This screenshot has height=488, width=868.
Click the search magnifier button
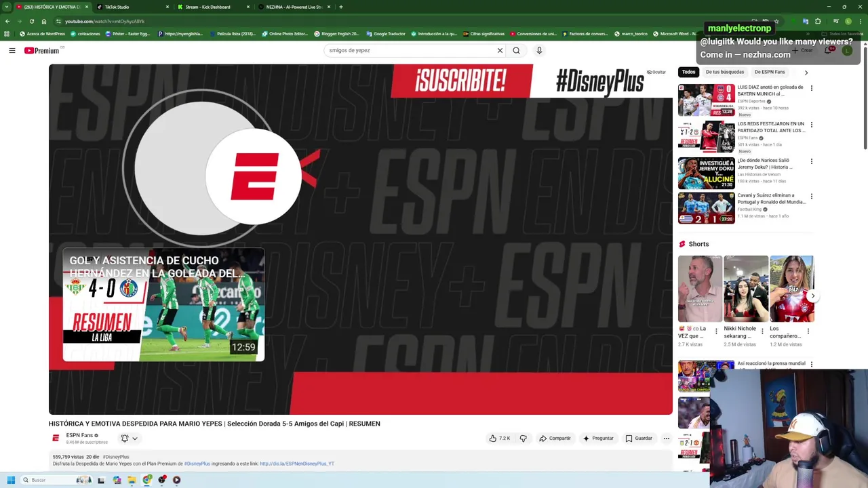pyautogui.click(x=517, y=50)
